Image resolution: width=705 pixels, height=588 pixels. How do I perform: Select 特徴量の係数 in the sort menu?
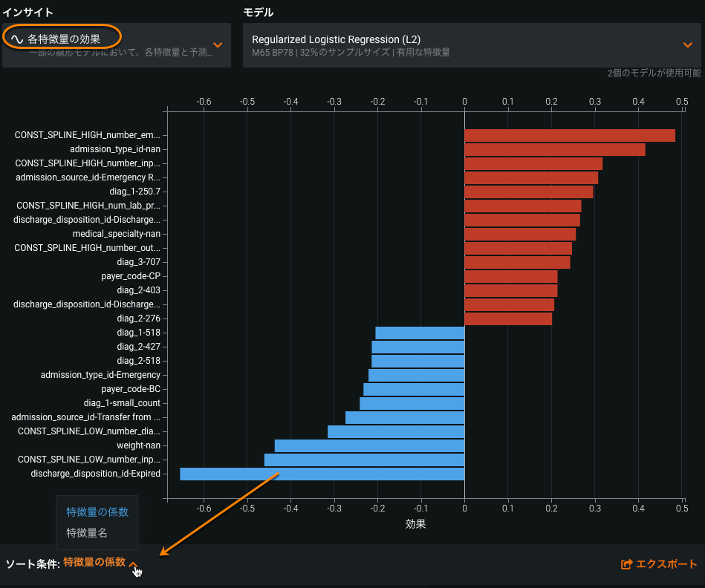coord(97,512)
